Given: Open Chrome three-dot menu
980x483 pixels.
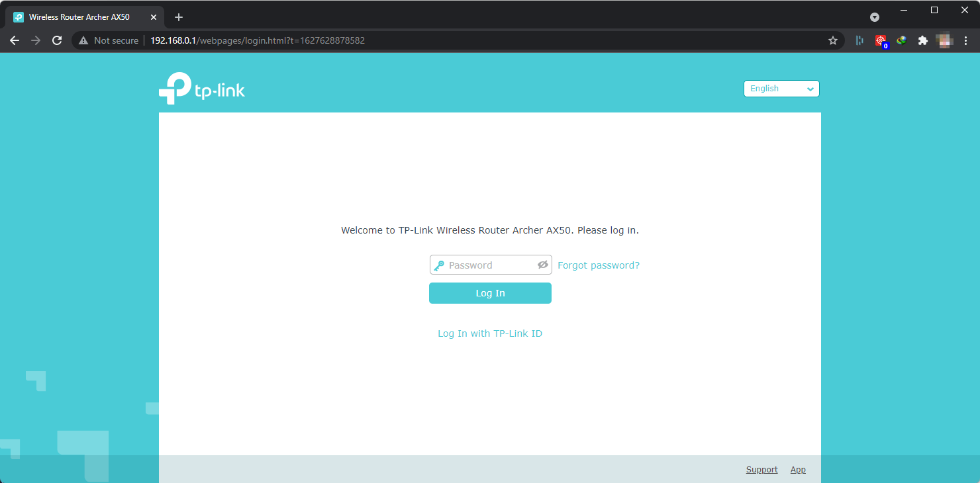Looking at the screenshot, I should [x=965, y=40].
